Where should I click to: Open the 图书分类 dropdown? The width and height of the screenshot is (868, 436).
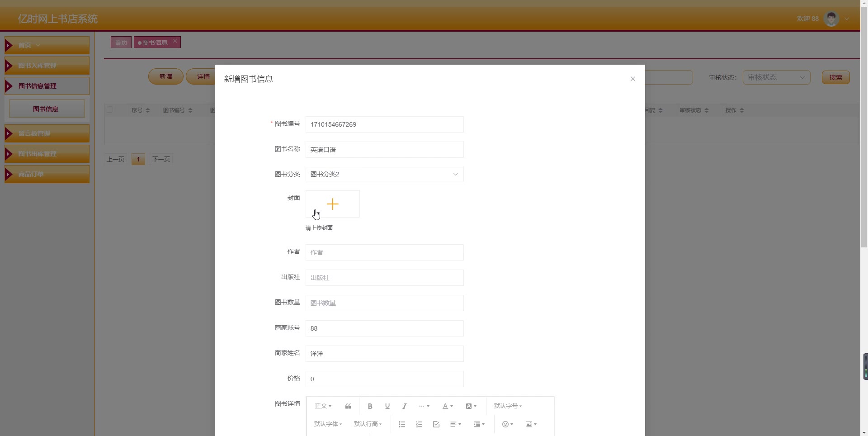pos(385,174)
